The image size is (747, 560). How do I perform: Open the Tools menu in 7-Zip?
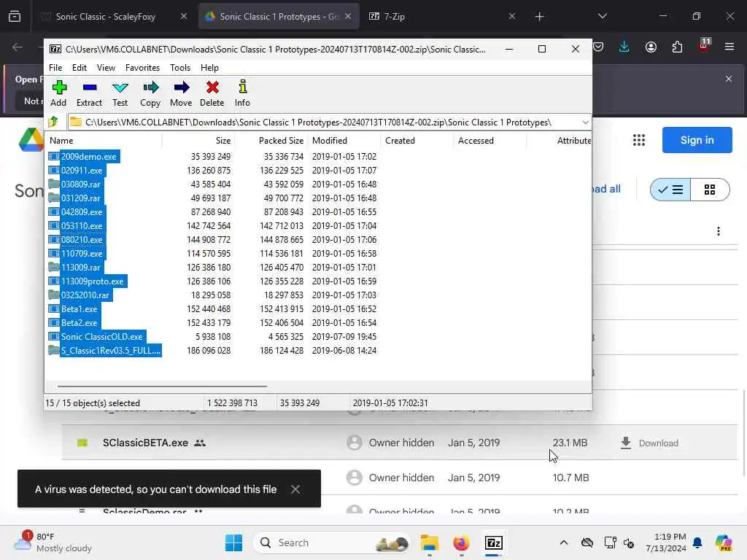(x=180, y=68)
